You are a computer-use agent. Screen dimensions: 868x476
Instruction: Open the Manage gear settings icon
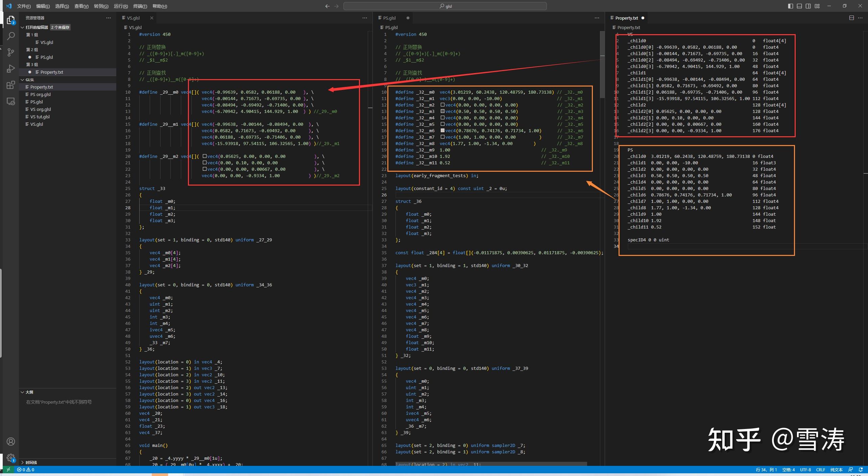(10, 458)
